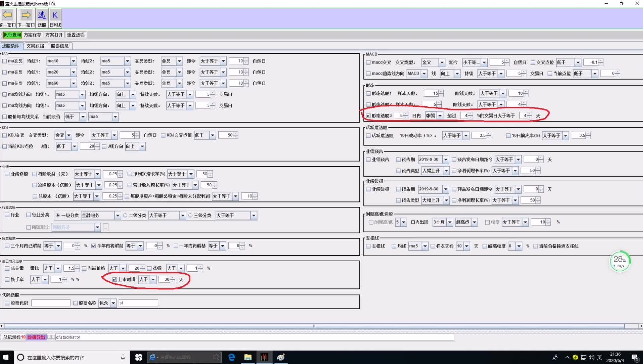Enable the macd交叉 checkbox
Image resolution: width=643 pixels, height=364 pixels.
(368, 63)
